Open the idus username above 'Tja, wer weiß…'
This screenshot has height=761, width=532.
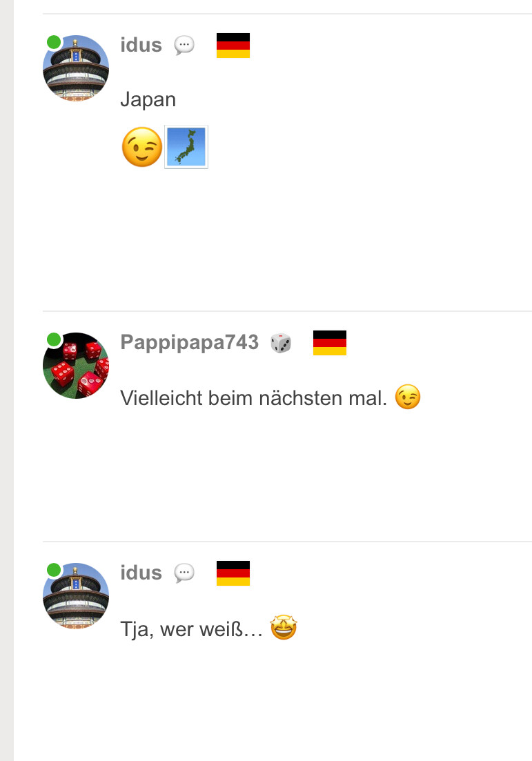[141, 573]
